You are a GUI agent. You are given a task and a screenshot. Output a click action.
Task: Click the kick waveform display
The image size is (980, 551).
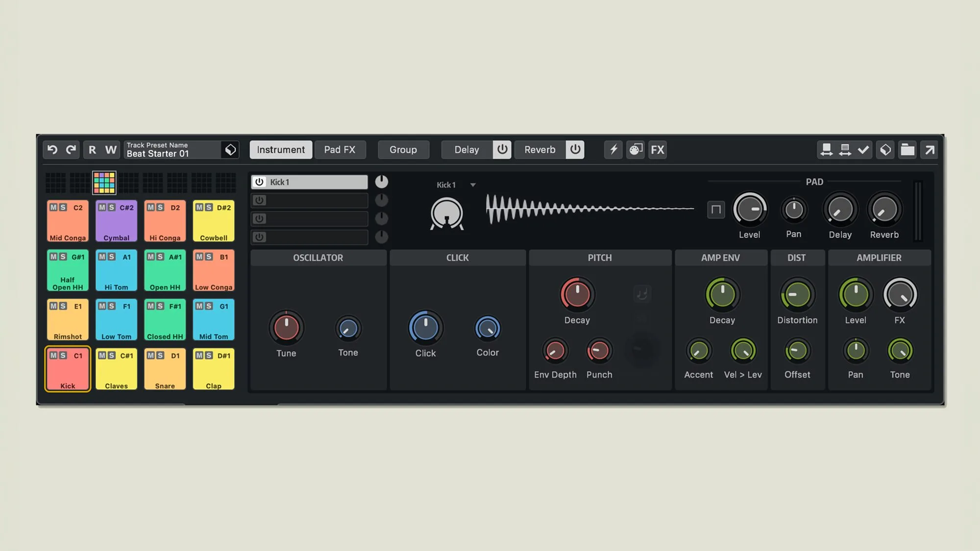point(590,209)
